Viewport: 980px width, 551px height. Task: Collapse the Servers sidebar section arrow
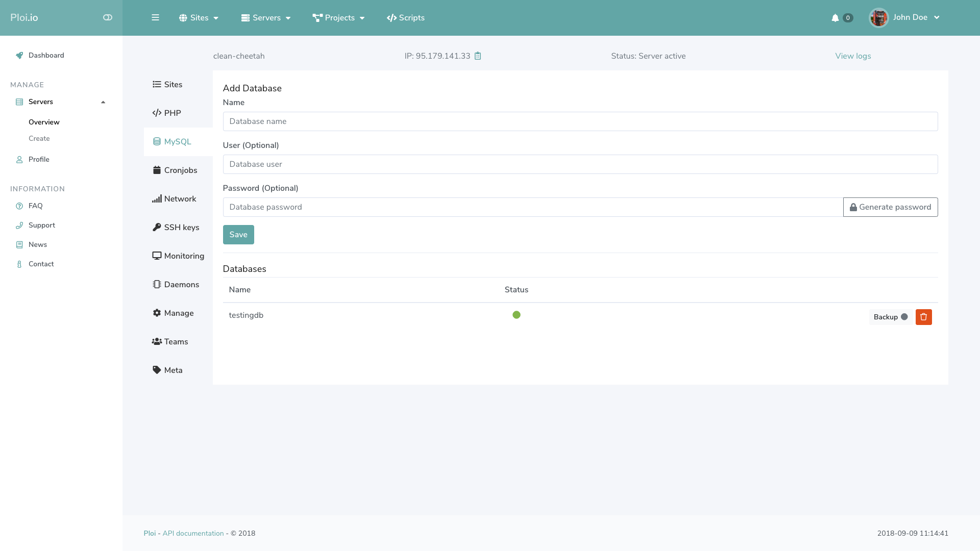(x=103, y=102)
